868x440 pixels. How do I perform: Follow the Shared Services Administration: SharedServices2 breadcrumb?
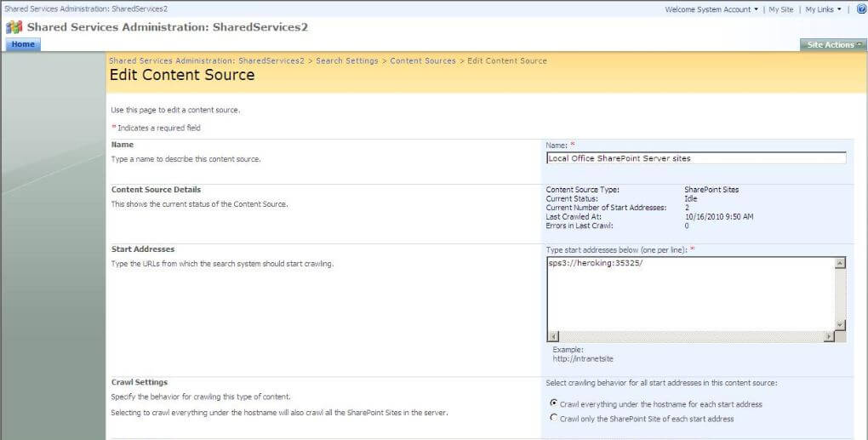pos(207,61)
